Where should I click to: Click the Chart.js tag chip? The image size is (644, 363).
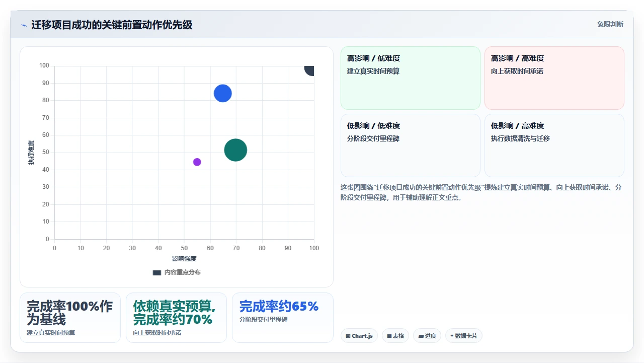[x=359, y=336]
